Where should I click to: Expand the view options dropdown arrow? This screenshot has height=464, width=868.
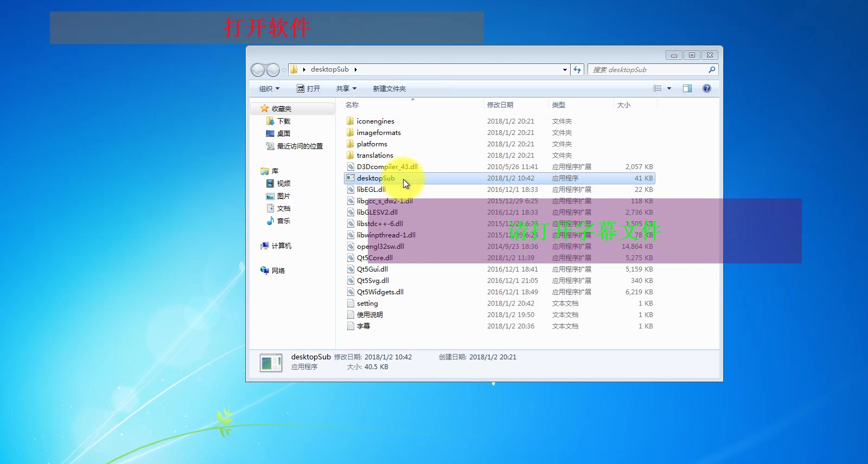(669, 88)
